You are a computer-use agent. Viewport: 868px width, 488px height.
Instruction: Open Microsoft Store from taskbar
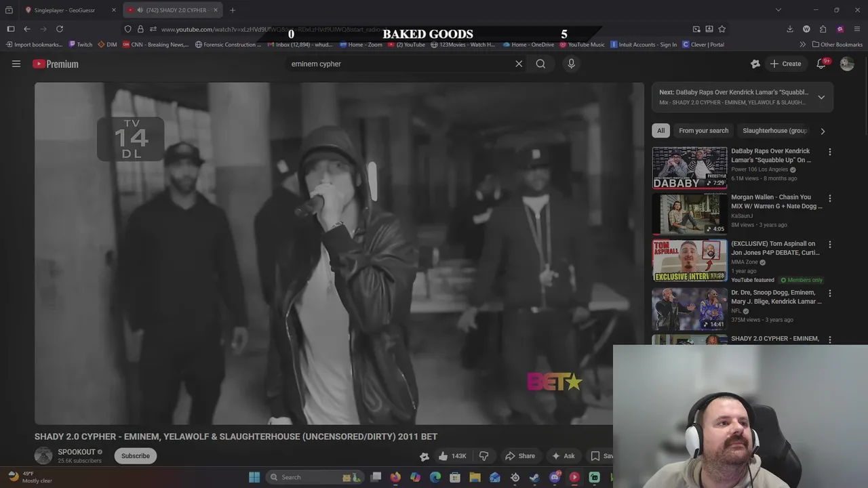coord(455,477)
